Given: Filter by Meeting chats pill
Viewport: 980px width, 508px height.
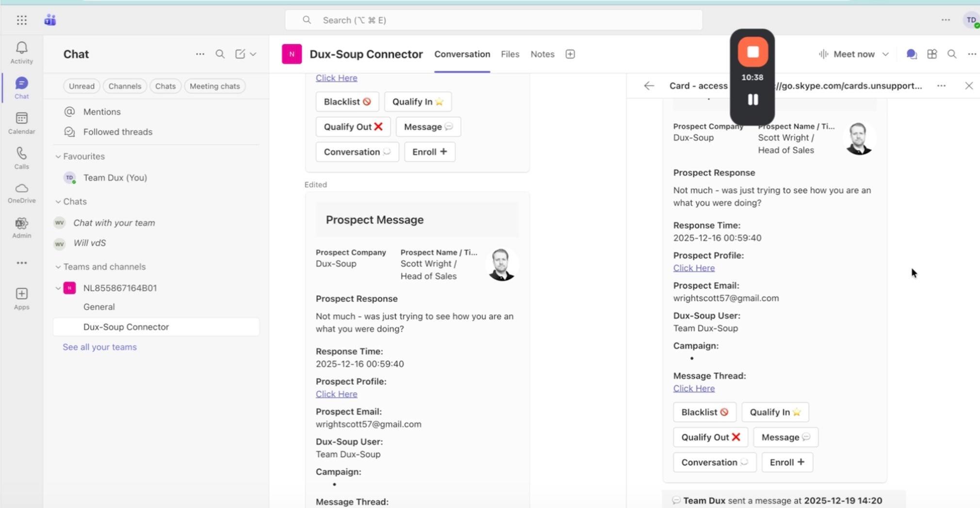Looking at the screenshot, I should (214, 86).
